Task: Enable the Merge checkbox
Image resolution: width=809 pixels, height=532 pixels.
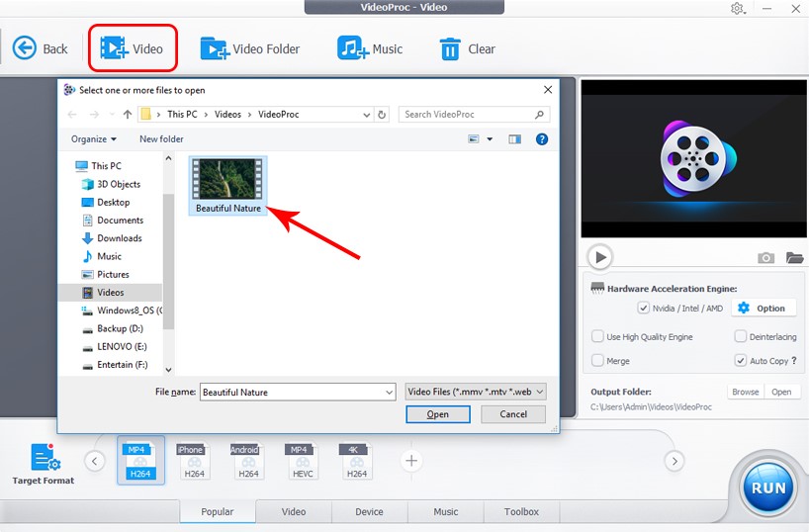Action: coord(597,360)
